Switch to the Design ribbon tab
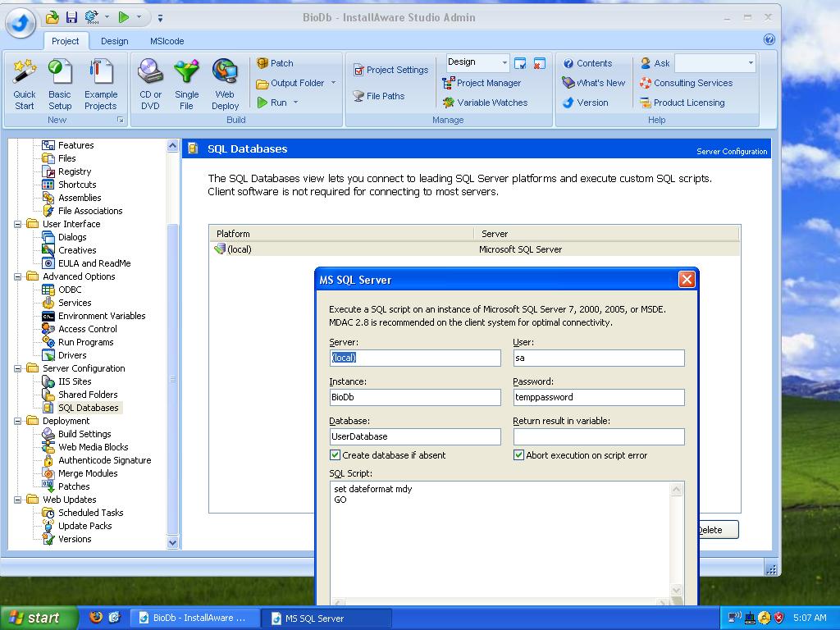This screenshot has height=630, width=840. point(115,41)
